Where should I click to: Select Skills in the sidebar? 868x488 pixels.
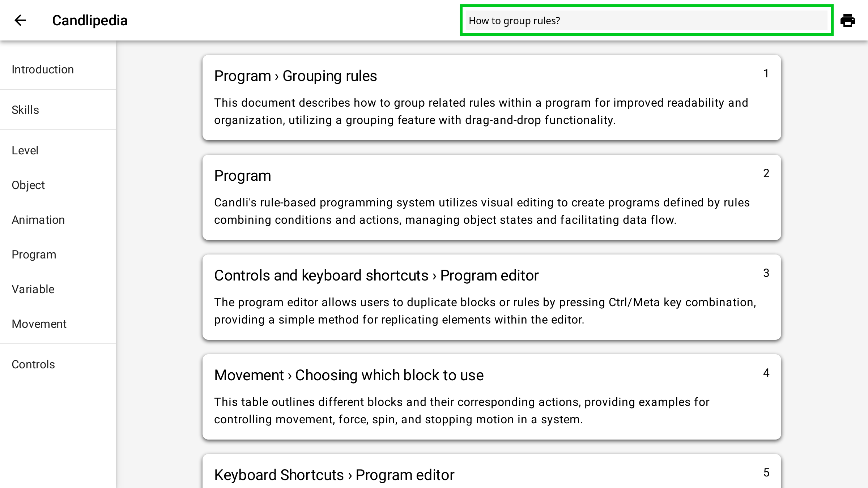[25, 110]
